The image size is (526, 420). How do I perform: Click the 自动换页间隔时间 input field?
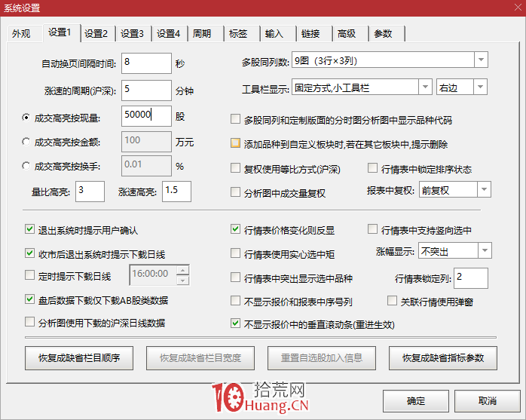(146, 63)
